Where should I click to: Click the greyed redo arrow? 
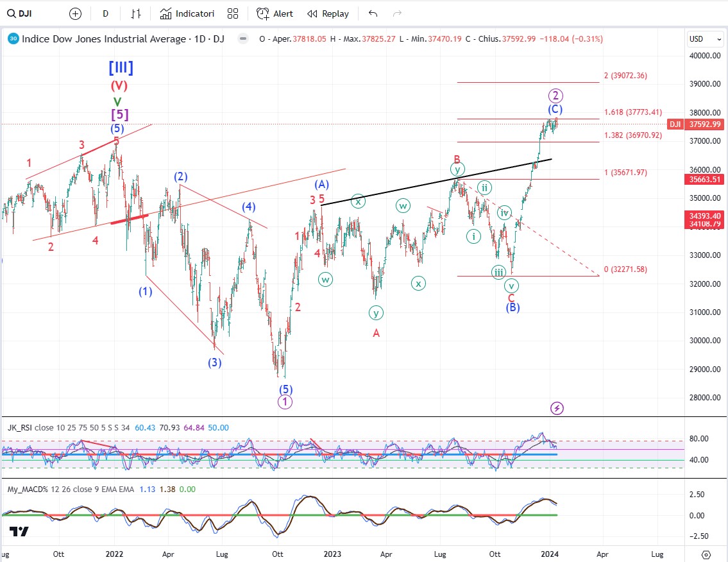(x=397, y=13)
